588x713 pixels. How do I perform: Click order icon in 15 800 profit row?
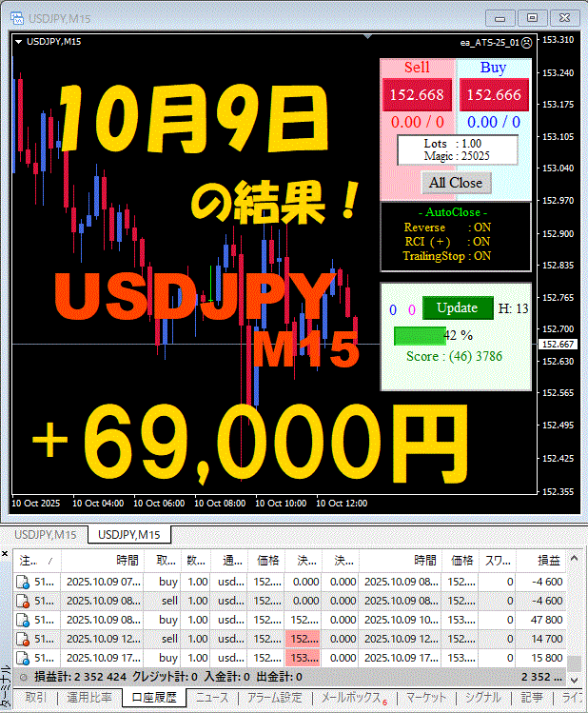click(x=23, y=659)
